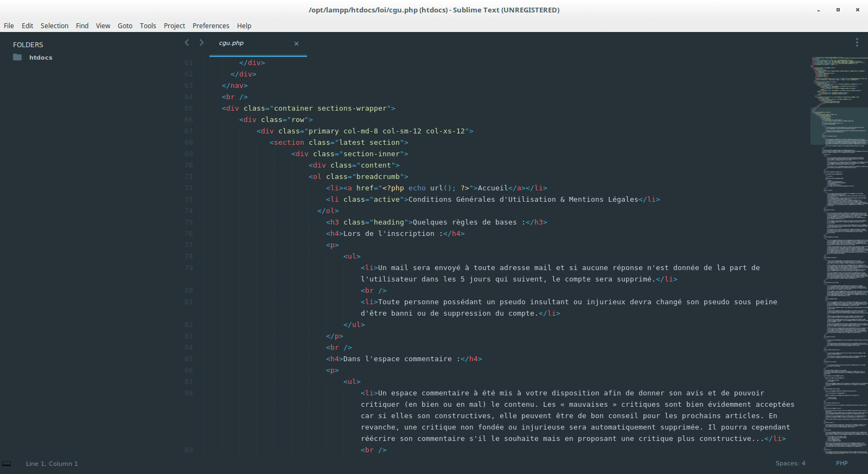Expand the htdocs folder in the sidebar
This screenshot has width=868, height=474.
pos(41,57)
